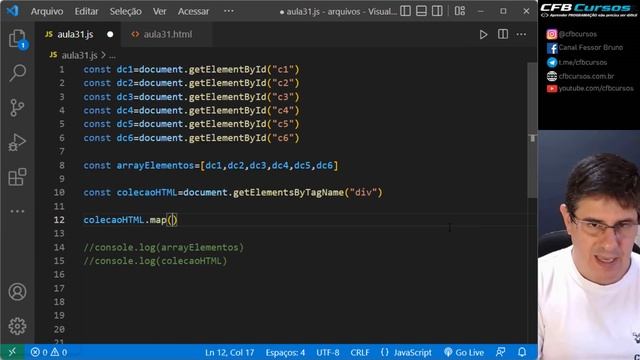
Task: Click line number 1 in gutter
Action: pos(62,70)
